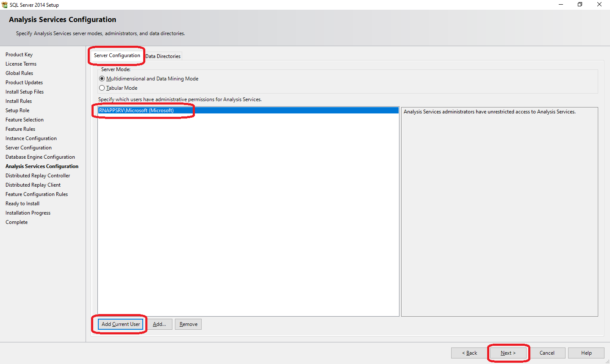The height and width of the screenshot is (364, 610).
Task: Click Database Engine Configuration step
Action: [x=40, y=157]
